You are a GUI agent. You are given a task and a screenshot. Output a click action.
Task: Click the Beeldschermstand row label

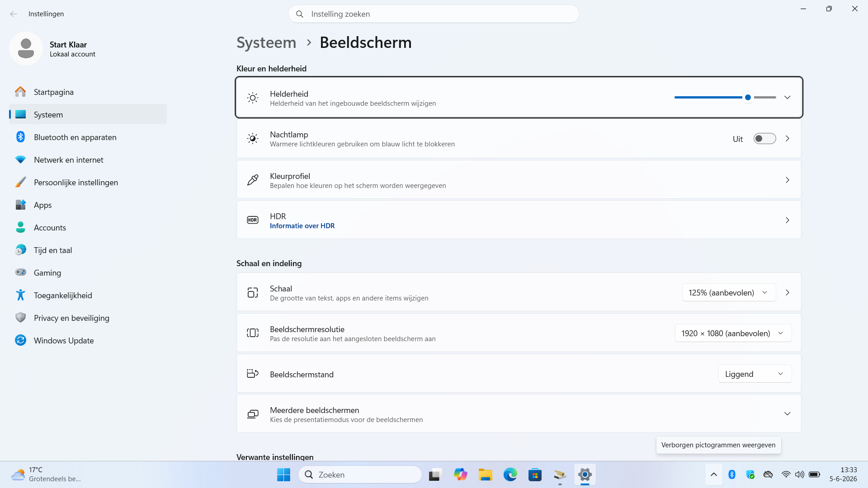(302, 374)
